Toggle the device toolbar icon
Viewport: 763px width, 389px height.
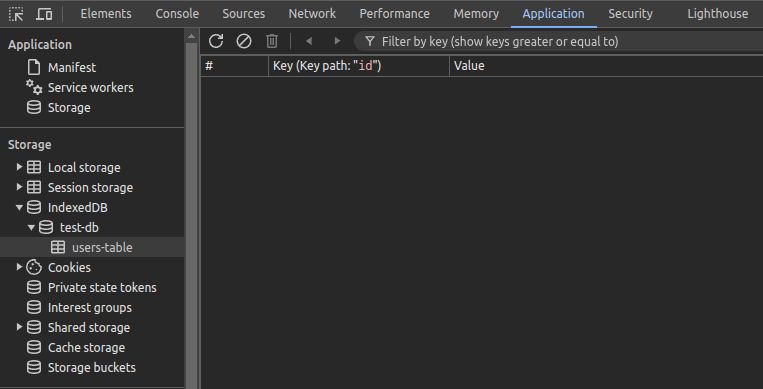[44, 14]
